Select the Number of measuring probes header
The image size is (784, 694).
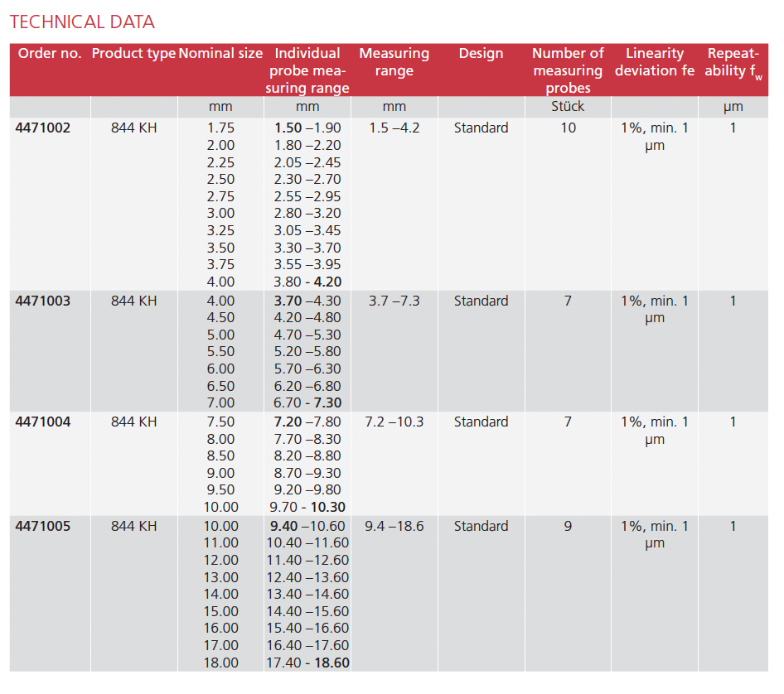click(x=568, y=70)
